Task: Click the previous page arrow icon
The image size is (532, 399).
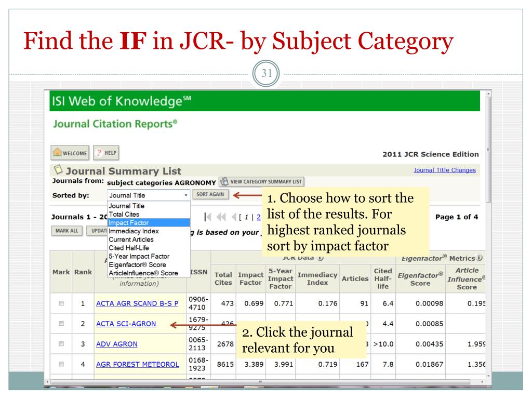Action: pyautogui.click(x=234, y=217)
